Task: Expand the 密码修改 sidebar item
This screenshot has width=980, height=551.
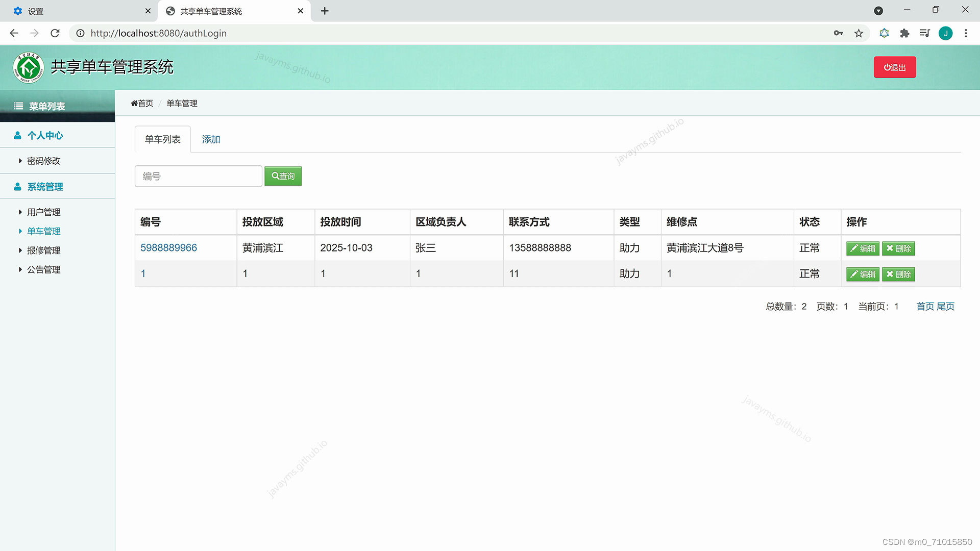Action: [43, 161]
